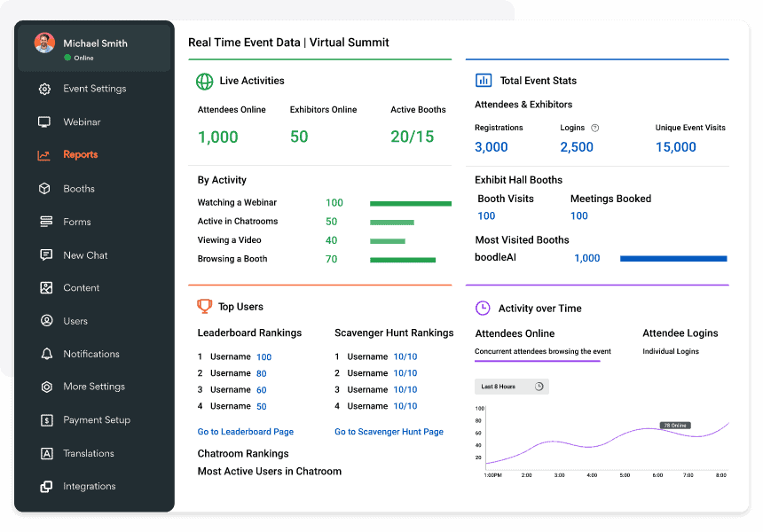Click the Logins help question mark icon
Viewport: 763px width, 532px height.
tap(595, 128)
